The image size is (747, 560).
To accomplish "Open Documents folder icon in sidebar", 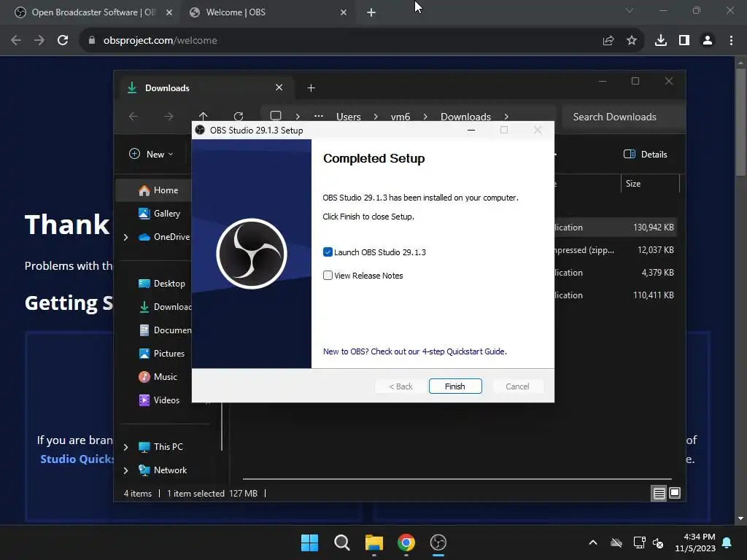I will tap(144, 330).
